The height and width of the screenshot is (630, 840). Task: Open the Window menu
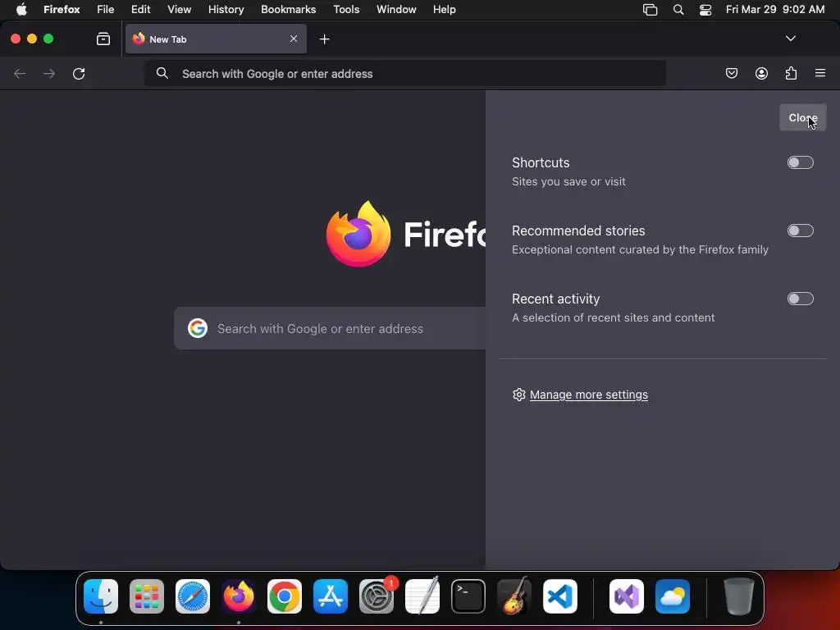396,10
